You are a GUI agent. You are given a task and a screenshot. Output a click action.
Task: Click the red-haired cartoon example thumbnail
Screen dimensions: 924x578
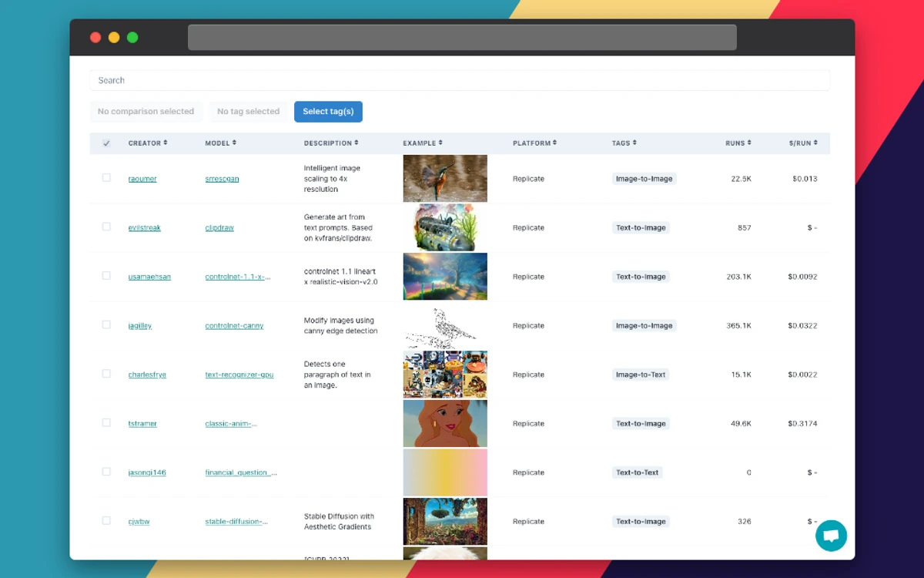click(x=445, y=423)
